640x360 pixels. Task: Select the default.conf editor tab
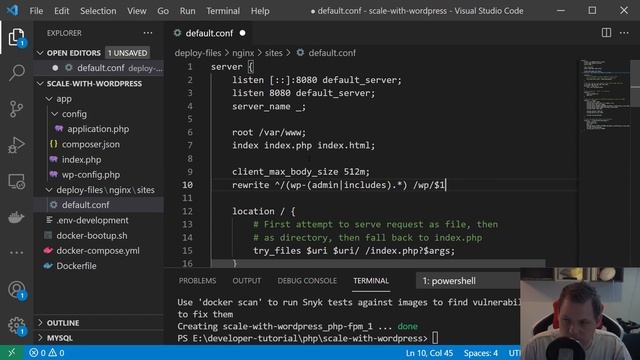209,33
